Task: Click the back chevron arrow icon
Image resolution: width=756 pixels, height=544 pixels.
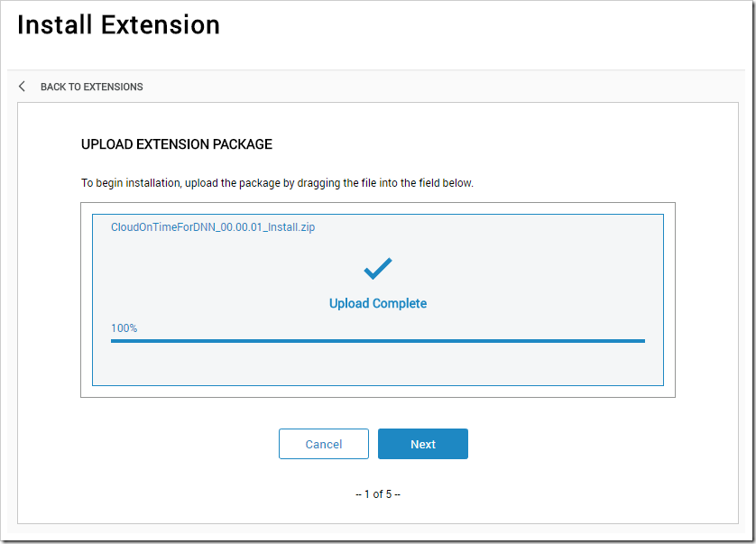Action: click(22, 87)
